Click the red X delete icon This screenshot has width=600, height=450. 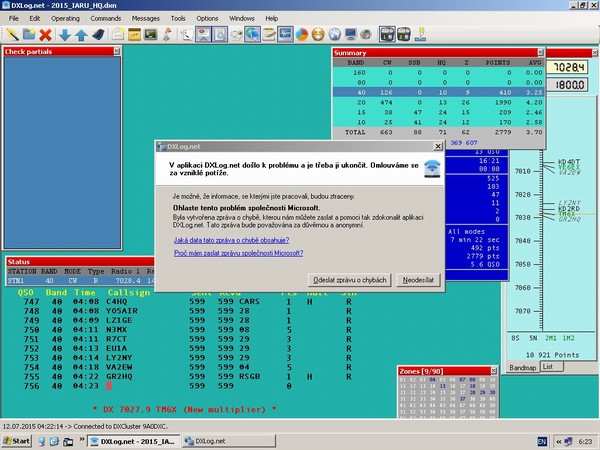tap(45, 34)
